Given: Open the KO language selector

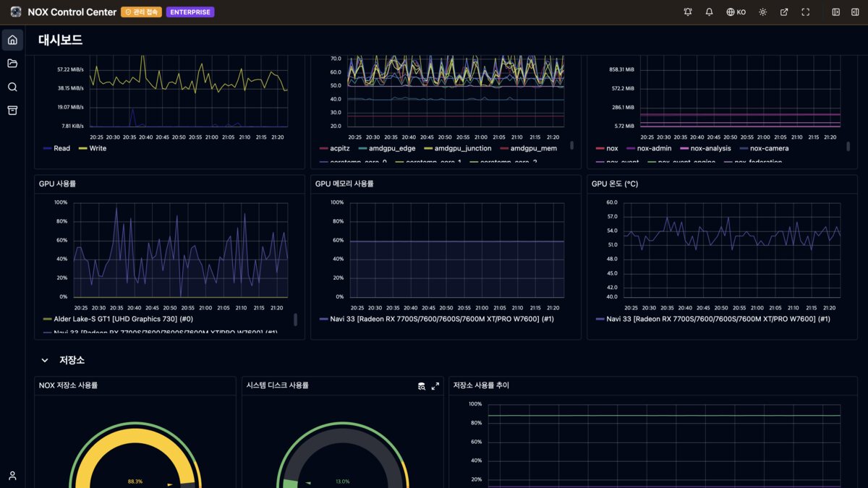Looking at the screenshot, I should point(736,12).
